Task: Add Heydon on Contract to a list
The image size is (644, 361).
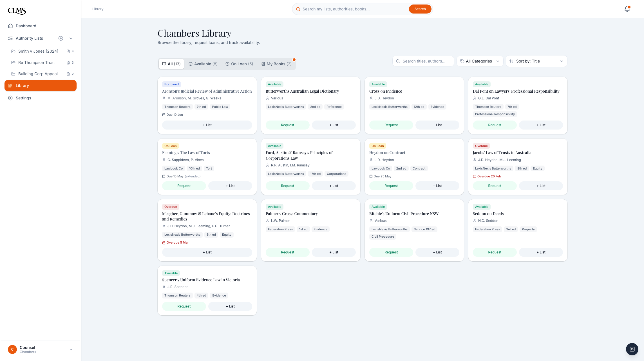Action: [x=437, y=186]
